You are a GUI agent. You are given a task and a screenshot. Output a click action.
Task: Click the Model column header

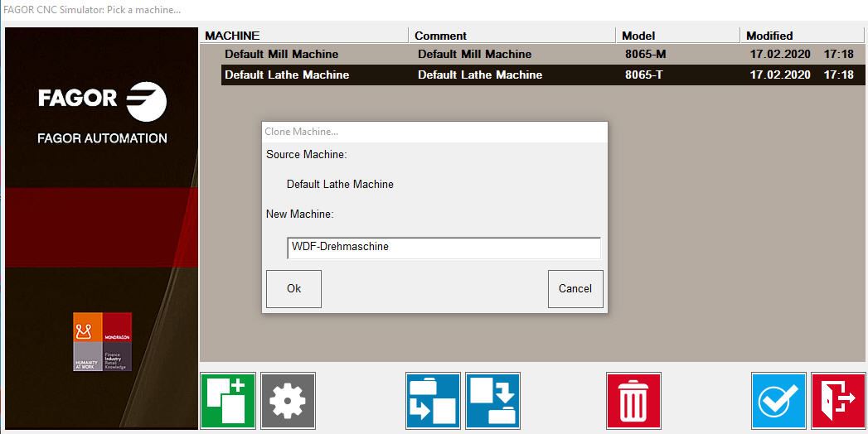677,36
